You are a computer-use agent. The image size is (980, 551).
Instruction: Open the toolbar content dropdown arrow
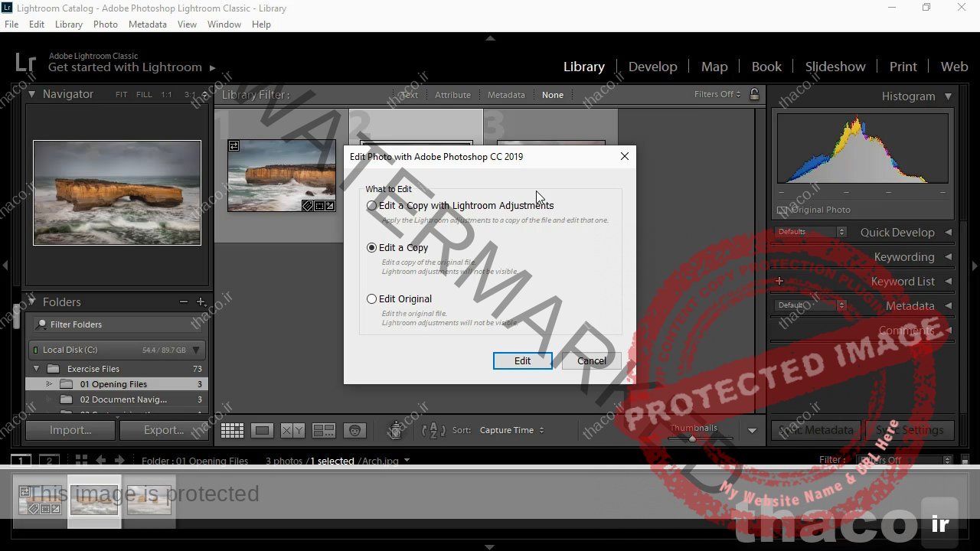click(752, 431)
